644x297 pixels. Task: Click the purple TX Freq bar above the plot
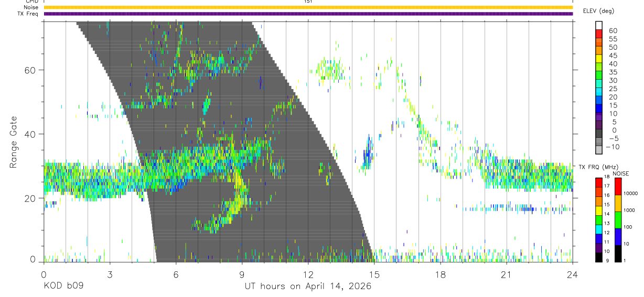(x=308, y=14)
